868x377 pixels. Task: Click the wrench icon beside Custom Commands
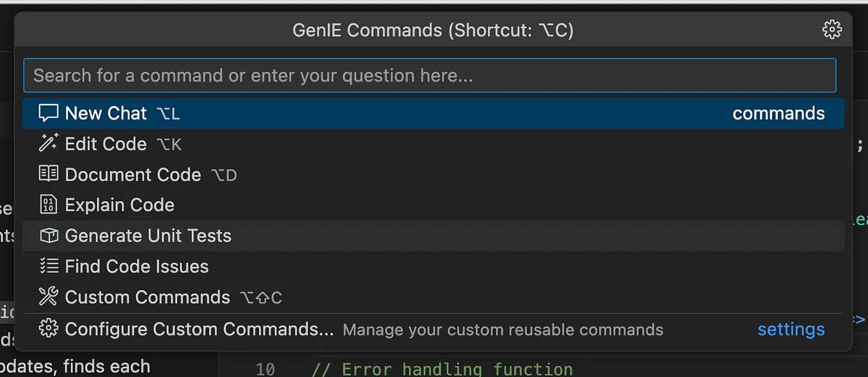coord(48,297)
